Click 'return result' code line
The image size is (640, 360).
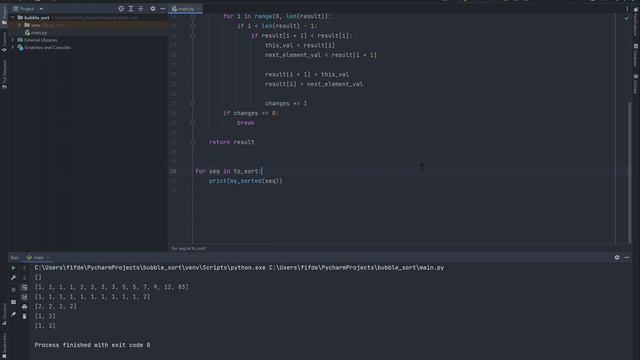click(x=231, y=142)
